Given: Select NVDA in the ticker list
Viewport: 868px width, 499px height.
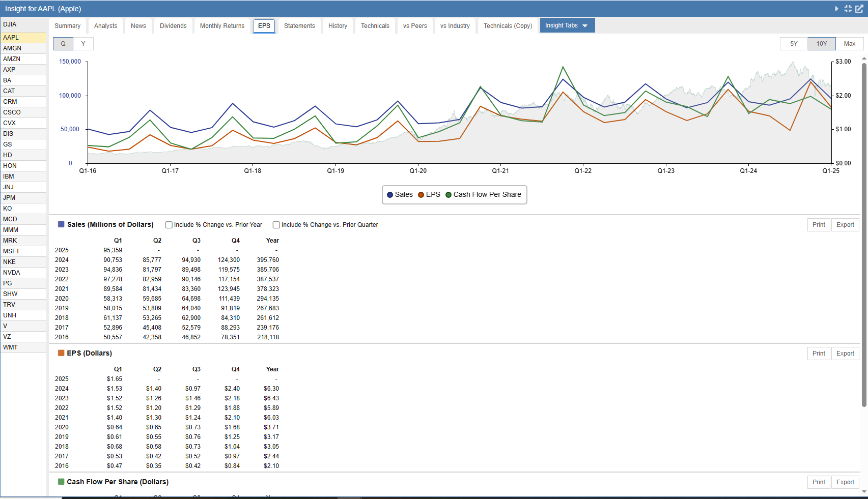Looking at the screenshot, I should click(23, 273).
